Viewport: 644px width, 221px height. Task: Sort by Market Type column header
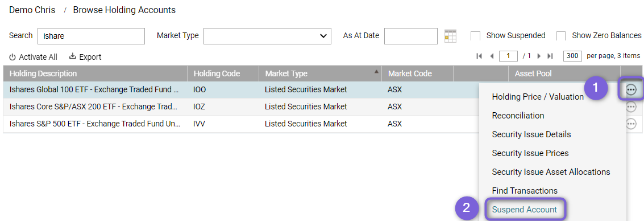pyautogui.click(x=320, y=73)
